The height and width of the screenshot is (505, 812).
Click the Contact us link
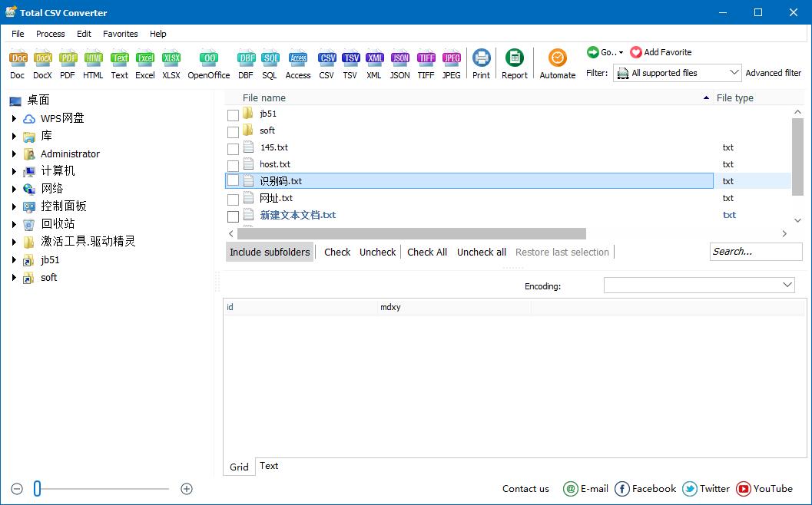coord(525,489)
